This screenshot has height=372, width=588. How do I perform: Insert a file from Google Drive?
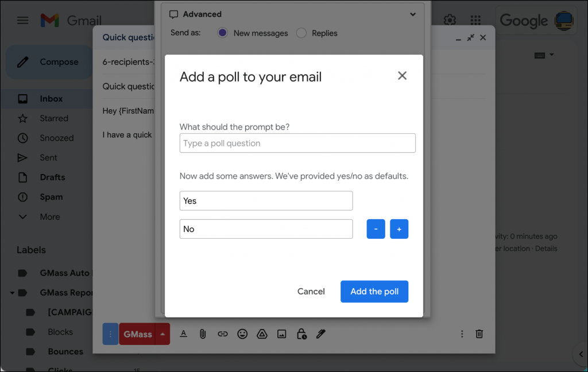262,334
